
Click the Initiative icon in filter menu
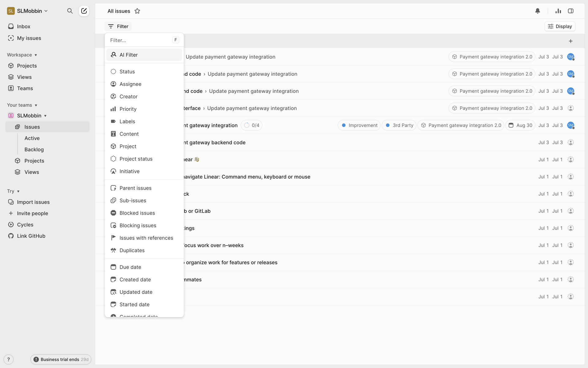click(x=113, y=171)
